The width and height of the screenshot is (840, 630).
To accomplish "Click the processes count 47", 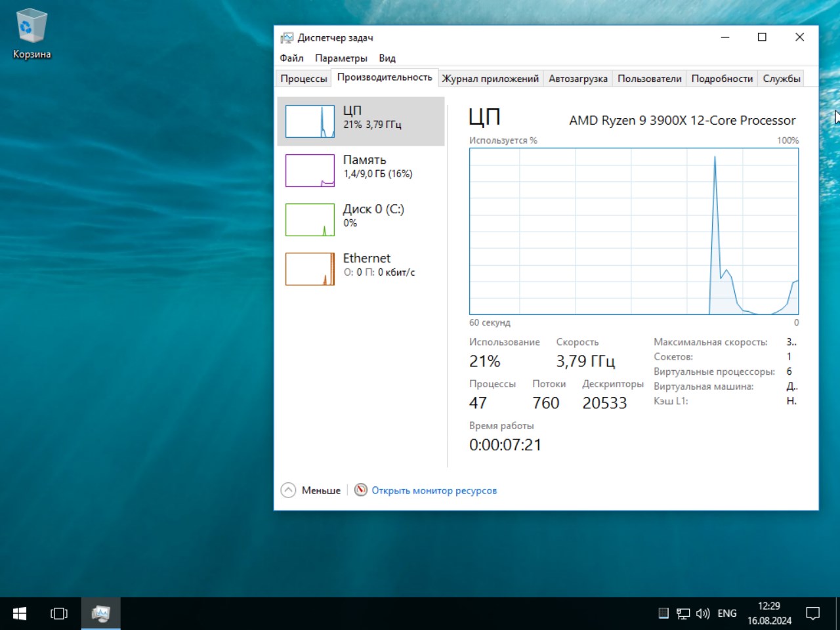I will (x=478, y=403).
